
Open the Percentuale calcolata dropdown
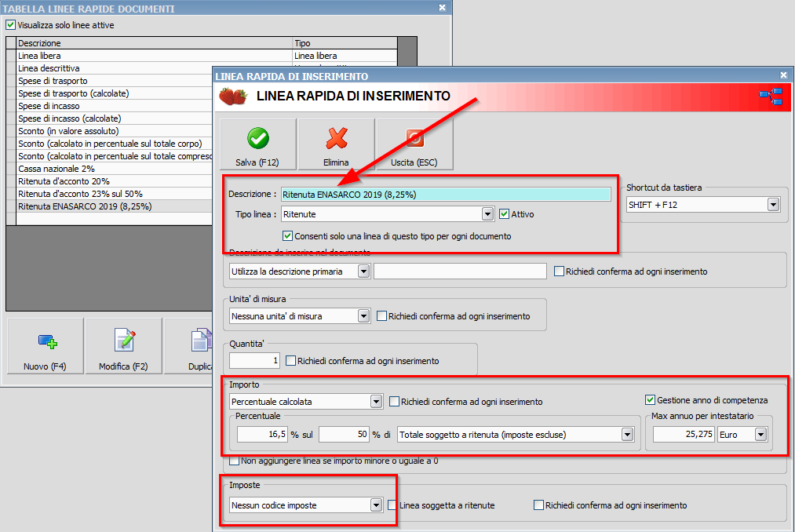(375, 401)
